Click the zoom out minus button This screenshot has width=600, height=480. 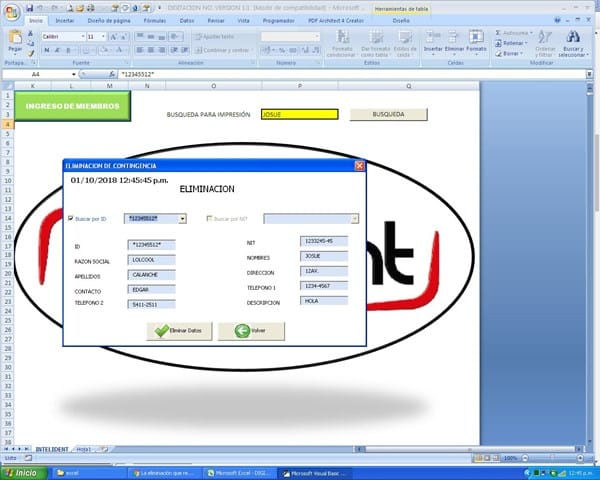pos(525,458)
